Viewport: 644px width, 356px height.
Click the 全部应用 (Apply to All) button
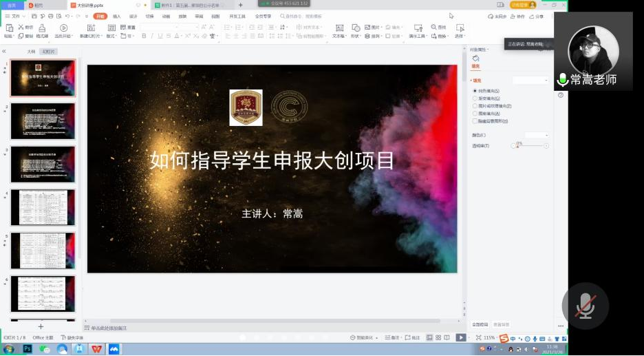pos(480,324)
